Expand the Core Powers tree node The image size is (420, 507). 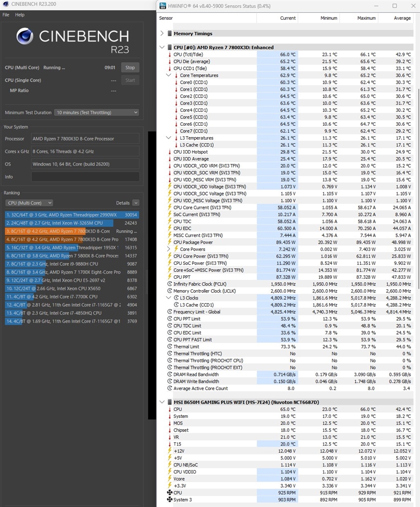(168, 249)
